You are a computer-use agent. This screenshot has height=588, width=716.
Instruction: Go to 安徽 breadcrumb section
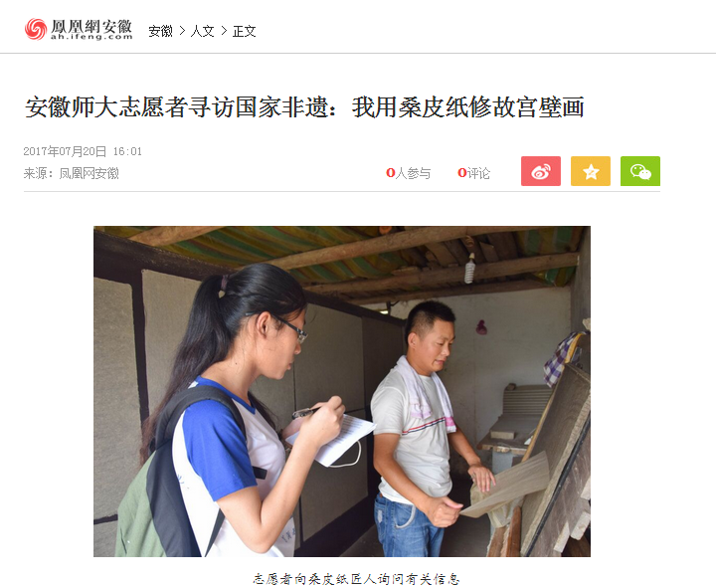pos(161,31)
